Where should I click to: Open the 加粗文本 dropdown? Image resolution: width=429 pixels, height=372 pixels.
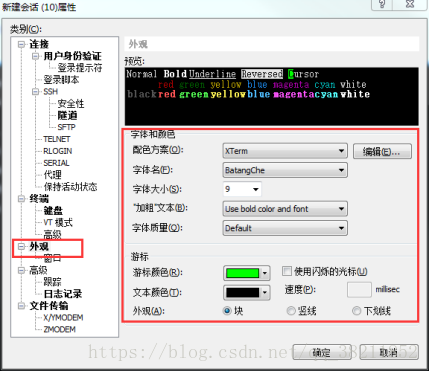coord(285,209)
